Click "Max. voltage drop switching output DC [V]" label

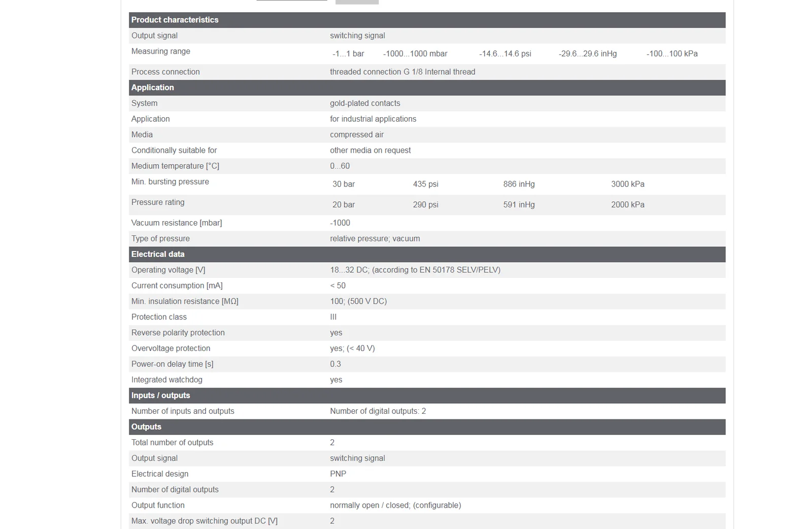(205, 522)
